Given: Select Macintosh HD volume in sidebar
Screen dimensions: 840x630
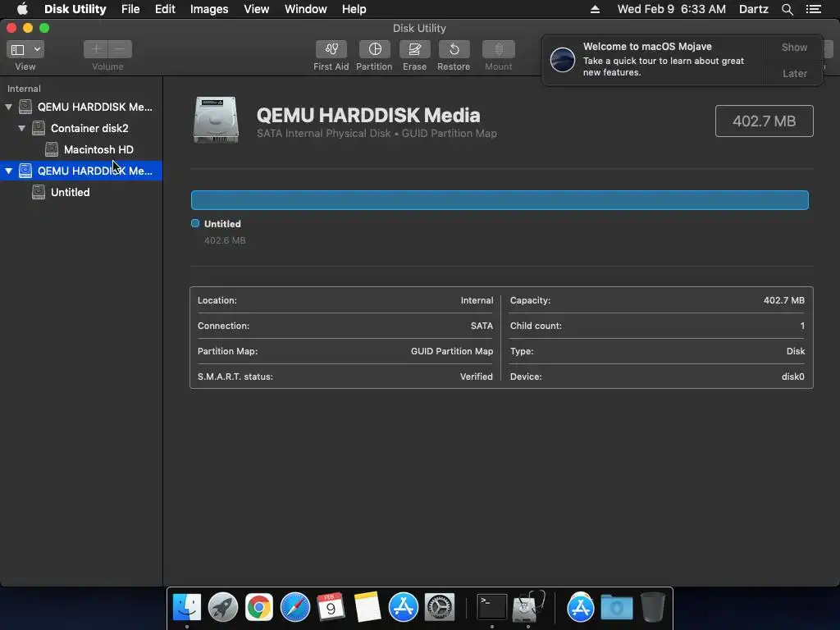Looking at the screenshot, I should click(98, 149).
